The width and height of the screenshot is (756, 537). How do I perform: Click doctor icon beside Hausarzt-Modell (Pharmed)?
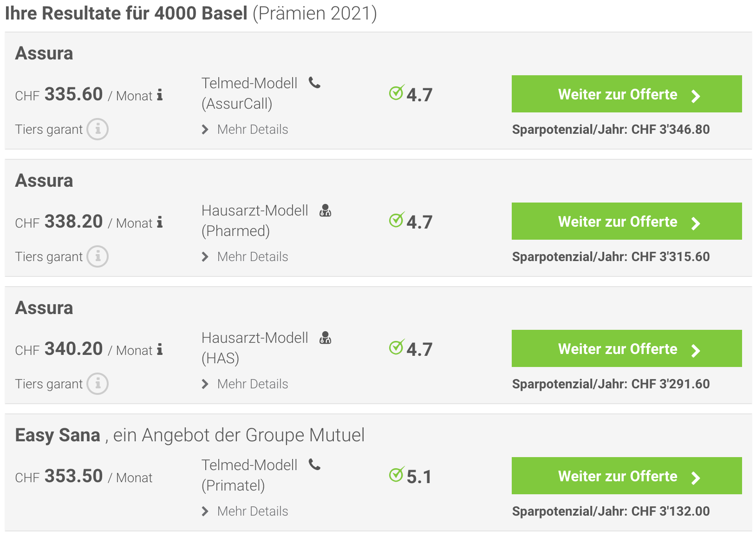click(x=326, y=210)
